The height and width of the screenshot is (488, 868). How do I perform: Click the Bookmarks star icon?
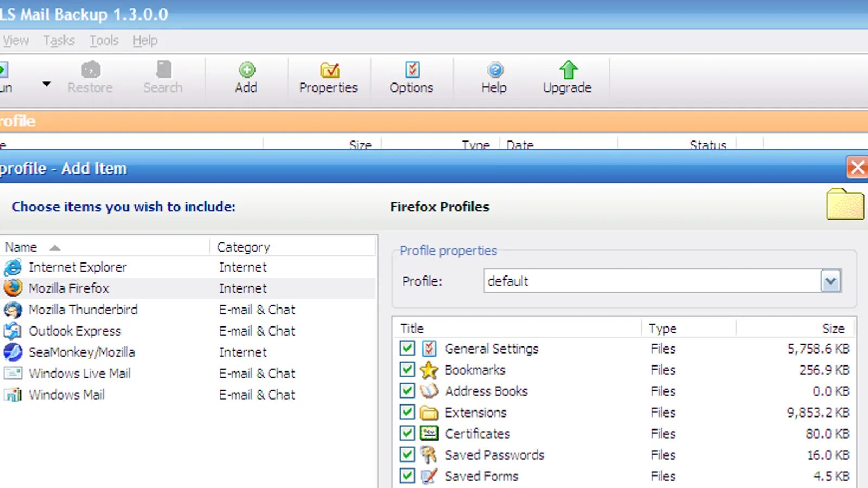coord(429,370)
